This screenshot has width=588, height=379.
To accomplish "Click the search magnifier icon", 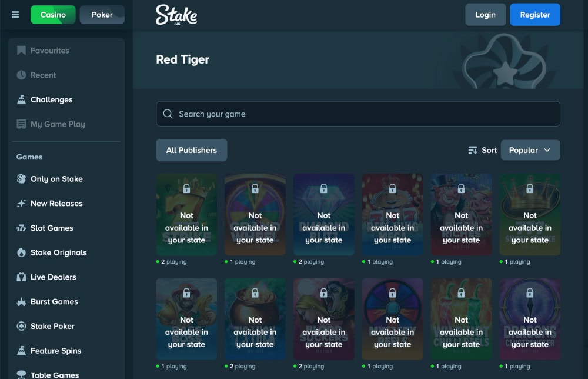I will (x=168, y=114).
